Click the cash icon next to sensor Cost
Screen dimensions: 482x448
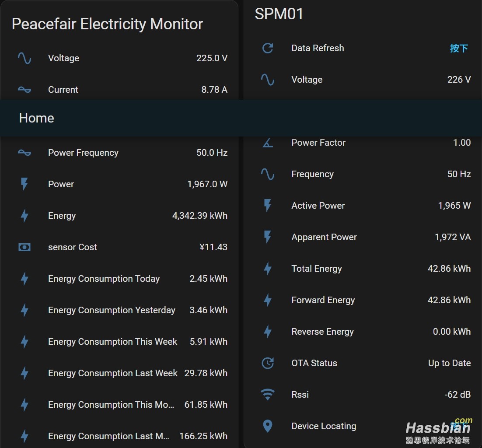[24, 247]
